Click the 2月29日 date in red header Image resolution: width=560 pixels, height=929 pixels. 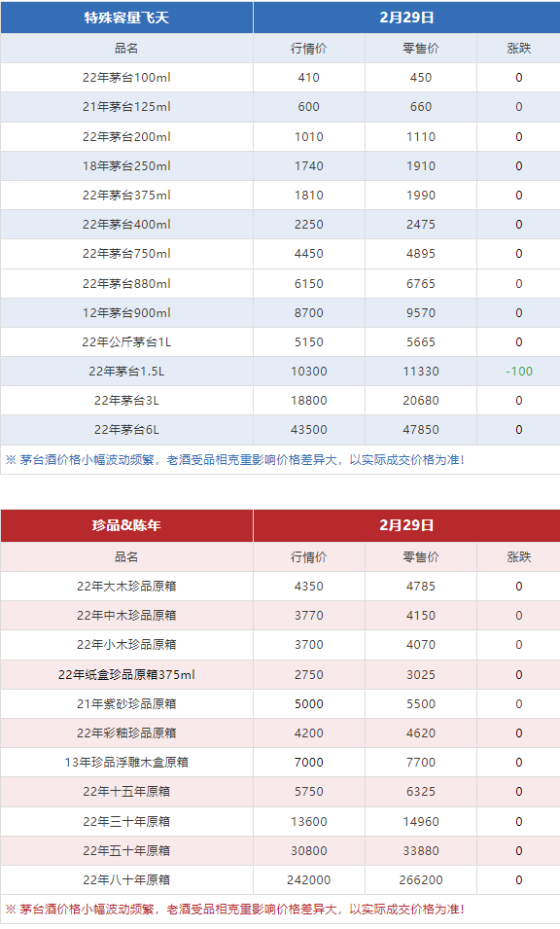[406, 525]
